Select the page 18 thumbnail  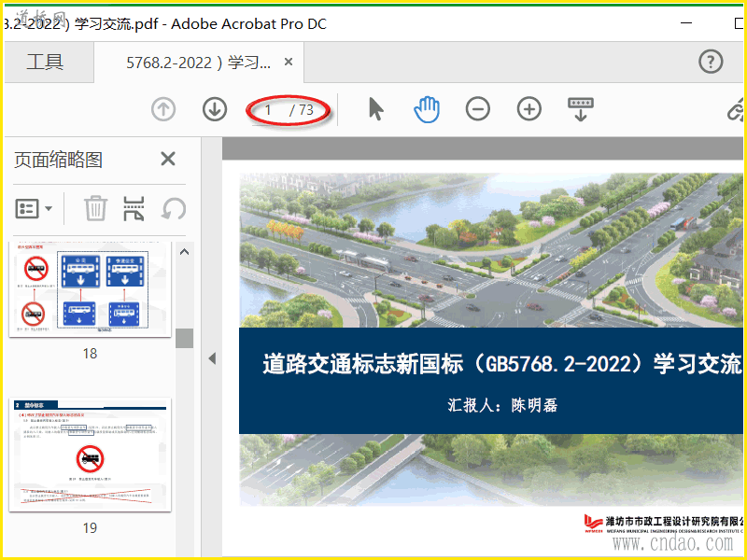coord(90,289)
